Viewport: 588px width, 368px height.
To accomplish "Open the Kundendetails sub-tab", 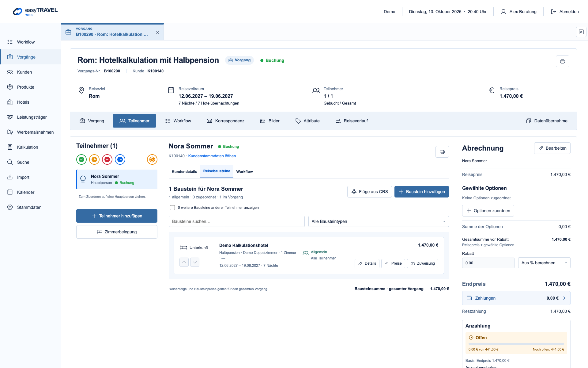I will tap(184, 172).
